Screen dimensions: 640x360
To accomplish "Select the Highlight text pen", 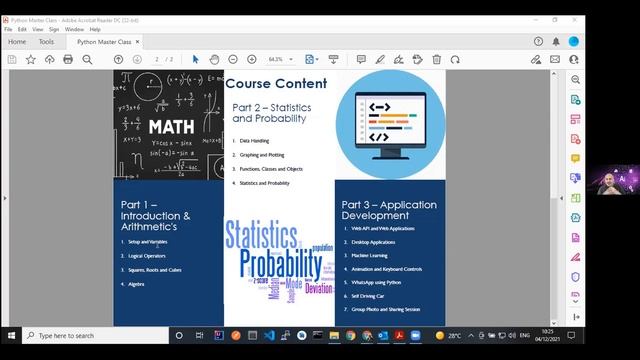I will click(380, 60).
